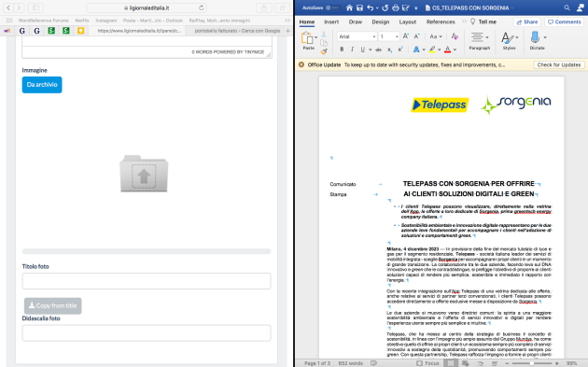
Task: Open the Arial font name dropdown
Action: 357,36
